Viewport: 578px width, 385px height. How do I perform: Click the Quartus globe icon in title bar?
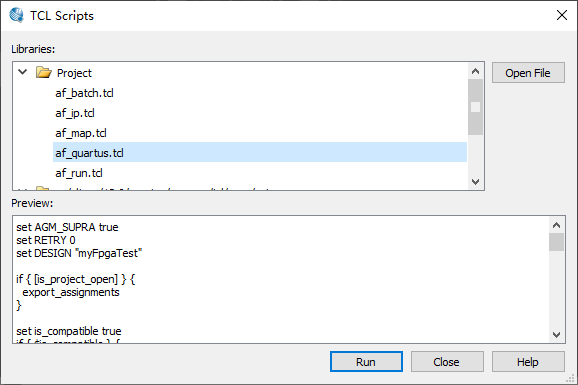point(16,15)
